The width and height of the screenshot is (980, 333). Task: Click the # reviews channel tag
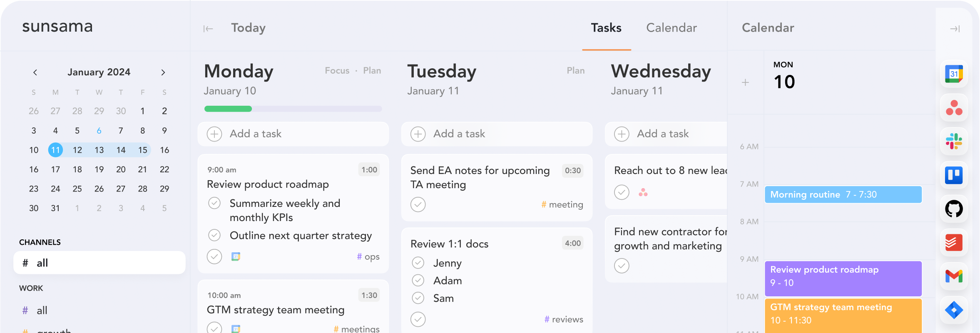(x=564, y=319)
